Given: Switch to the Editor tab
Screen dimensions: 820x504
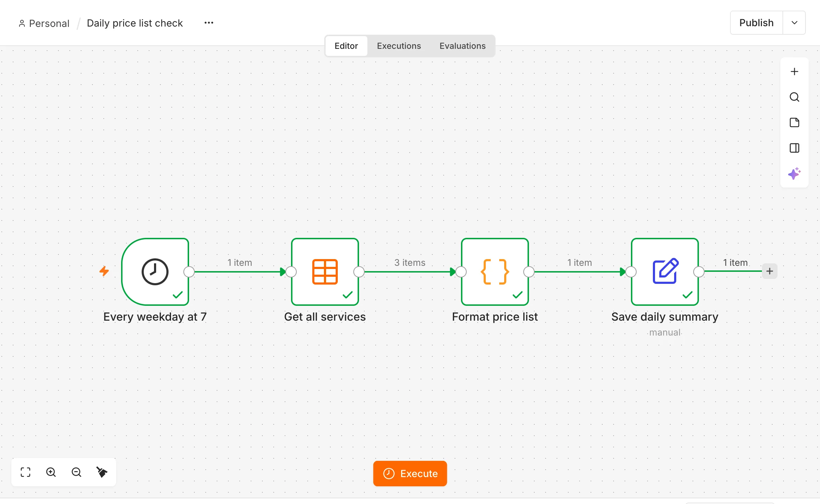Looking at the screenshot, I should [346, 46].
